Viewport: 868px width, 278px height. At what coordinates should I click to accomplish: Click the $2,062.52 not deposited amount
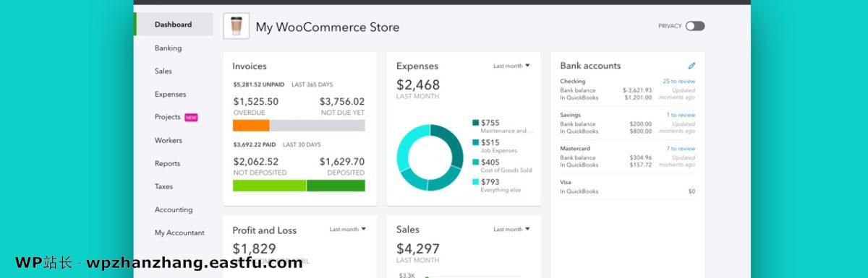click(x=255, y=162)
